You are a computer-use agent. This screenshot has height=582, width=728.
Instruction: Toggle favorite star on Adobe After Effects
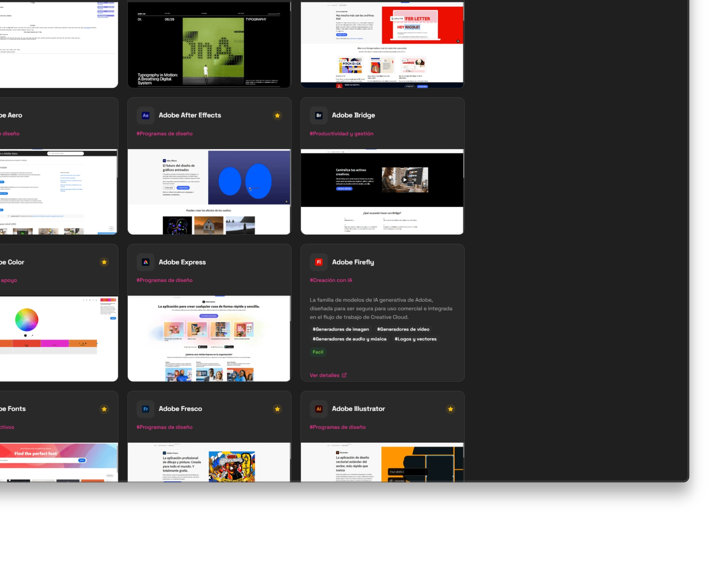coord(277,116)
